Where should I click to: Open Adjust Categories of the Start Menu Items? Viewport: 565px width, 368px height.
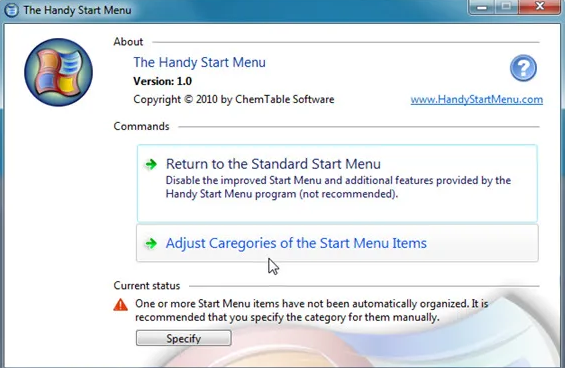(x=337, y=243)
